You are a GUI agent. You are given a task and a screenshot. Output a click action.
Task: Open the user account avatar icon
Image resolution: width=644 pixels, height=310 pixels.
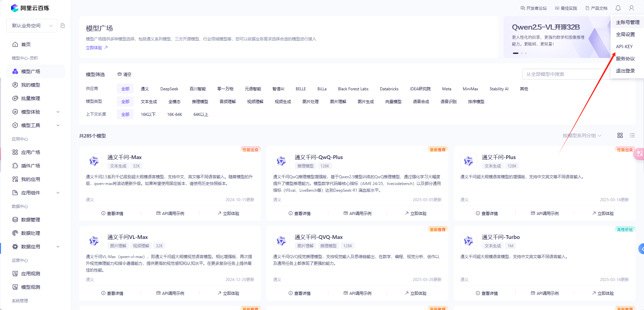point(632,8)
